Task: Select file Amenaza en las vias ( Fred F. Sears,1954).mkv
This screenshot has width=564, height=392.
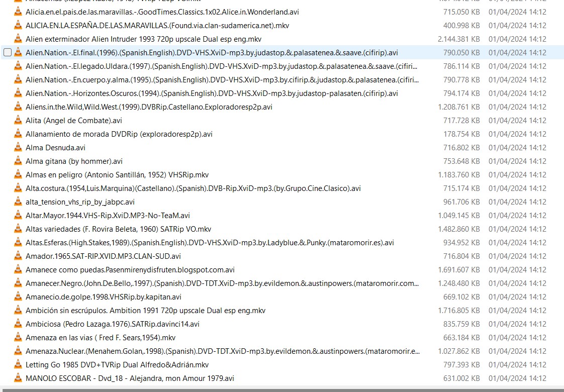Action: coord(101,338)
